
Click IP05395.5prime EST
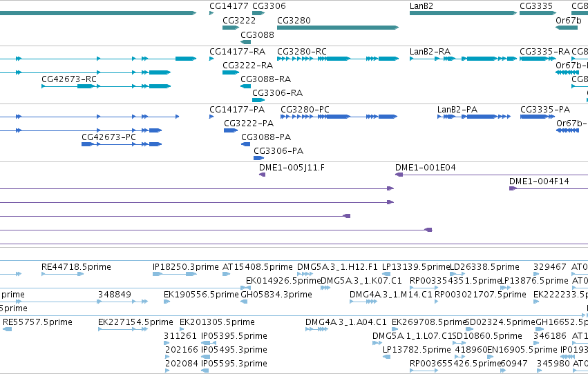point(209,343)
